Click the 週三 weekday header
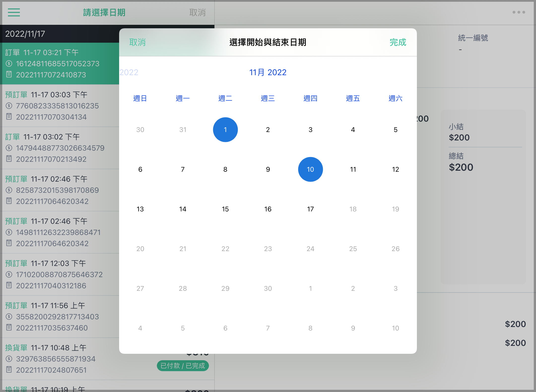 [x=268, y=98]
